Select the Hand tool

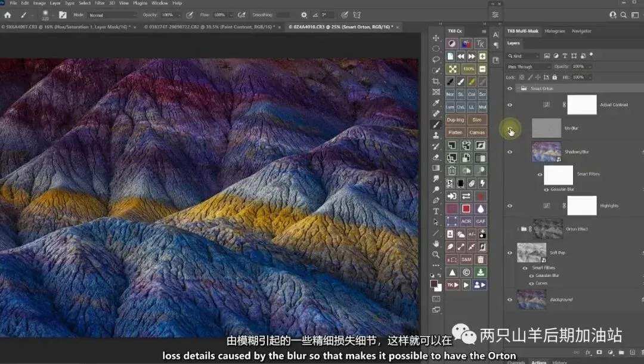click(x=436, y=243)
